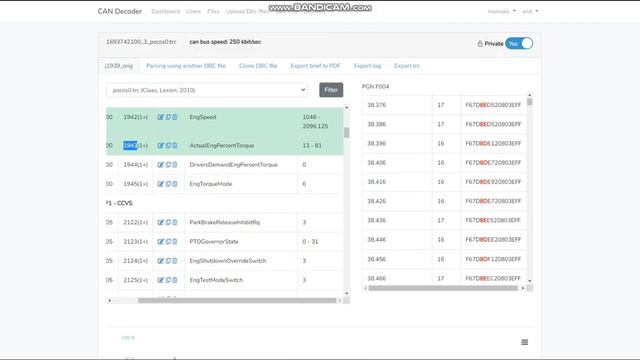Copy the DriversDemandEngPercentTorque signal
Viewport: 640px width, 360px height.
tap(168, 165)
